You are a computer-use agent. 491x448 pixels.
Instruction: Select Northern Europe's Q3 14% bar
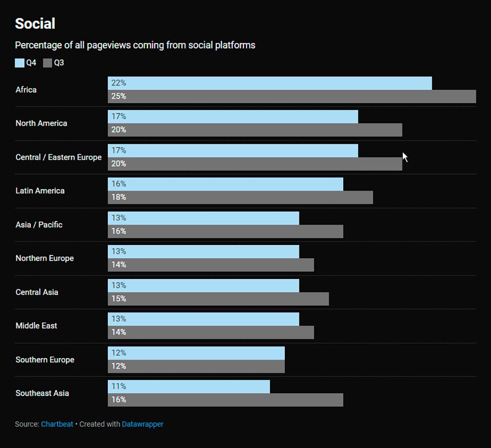coord(211,265)
